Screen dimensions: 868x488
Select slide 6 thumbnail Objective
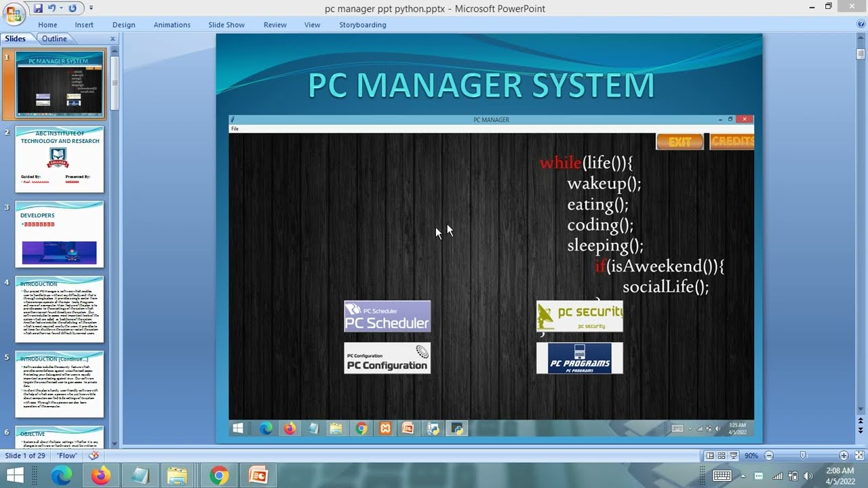click(x=60, y=436)
